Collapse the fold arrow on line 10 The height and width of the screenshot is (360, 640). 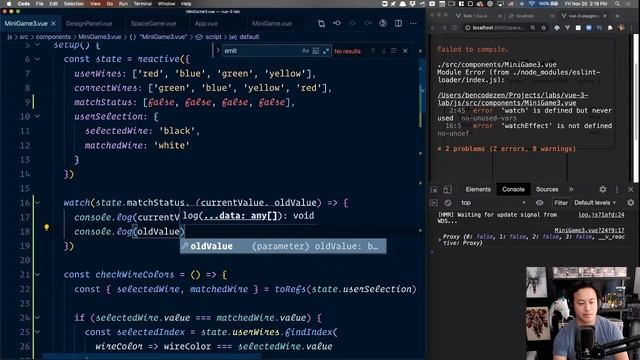(38, 117)
